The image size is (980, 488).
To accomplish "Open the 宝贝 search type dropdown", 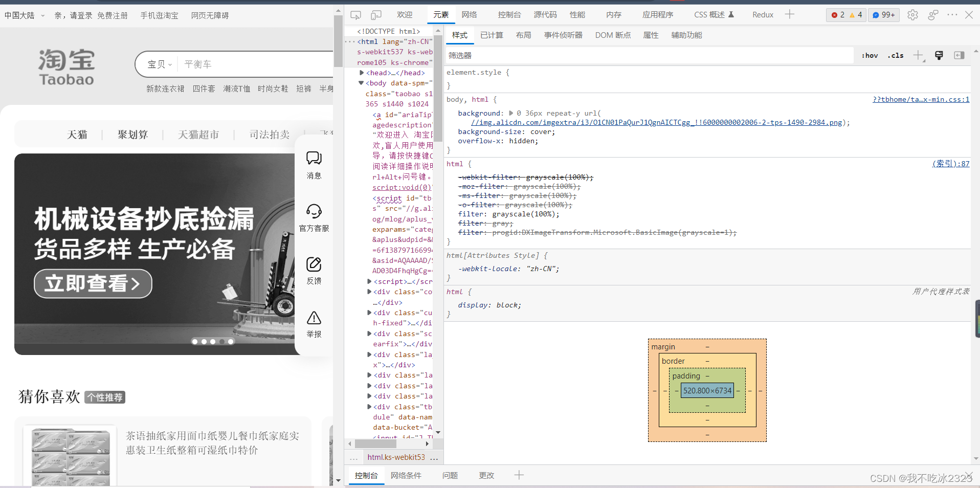I will (x=160, y=64).
